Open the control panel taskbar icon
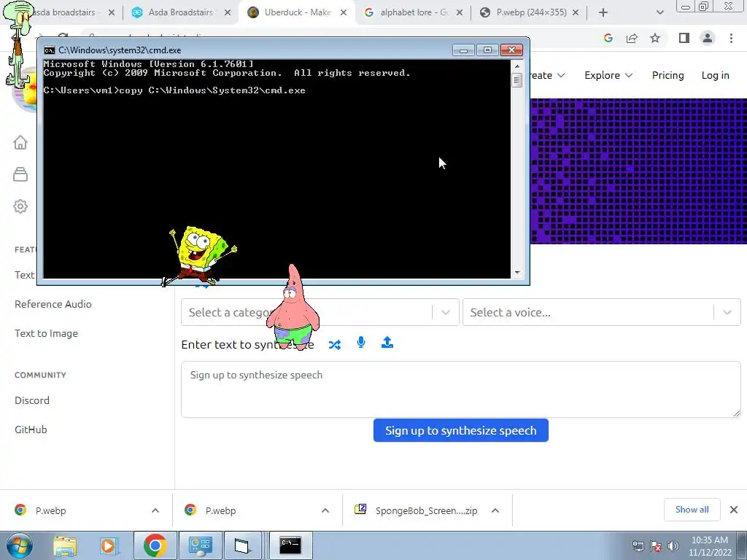 [x=200, y=545]
